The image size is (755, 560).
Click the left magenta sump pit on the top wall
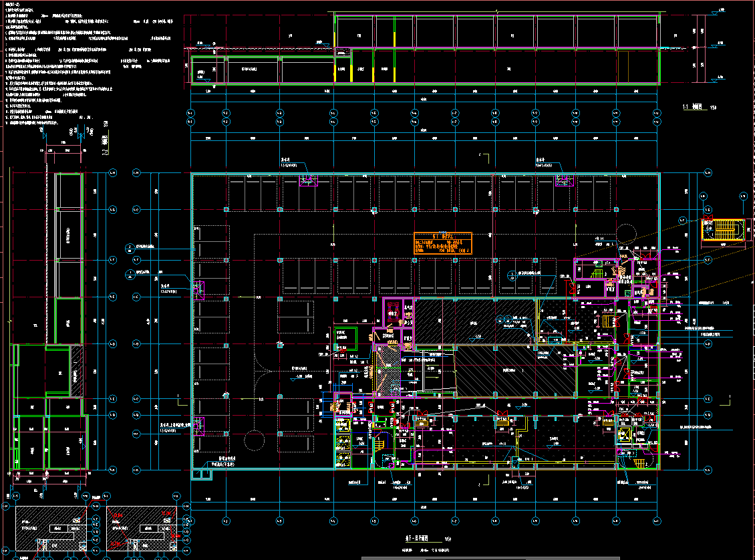308,180
